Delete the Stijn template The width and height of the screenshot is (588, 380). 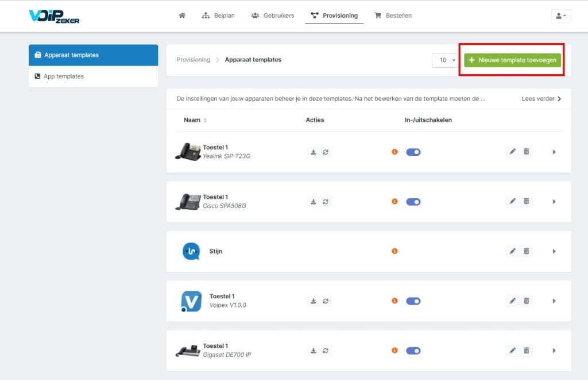point(527,251)
